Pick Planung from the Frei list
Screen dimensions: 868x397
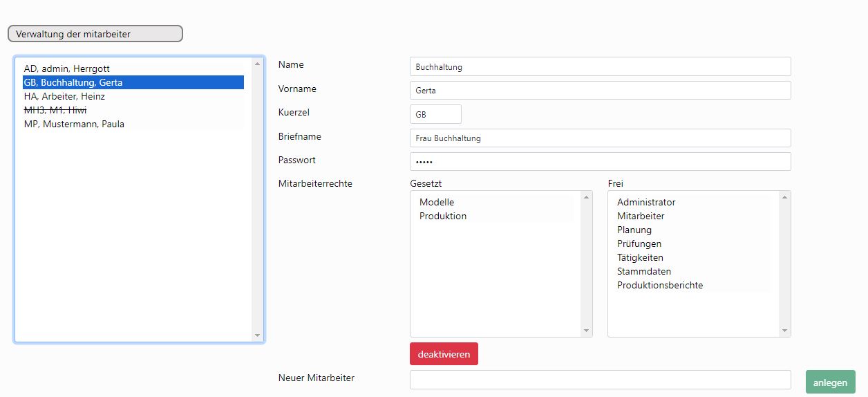[634, 230]
